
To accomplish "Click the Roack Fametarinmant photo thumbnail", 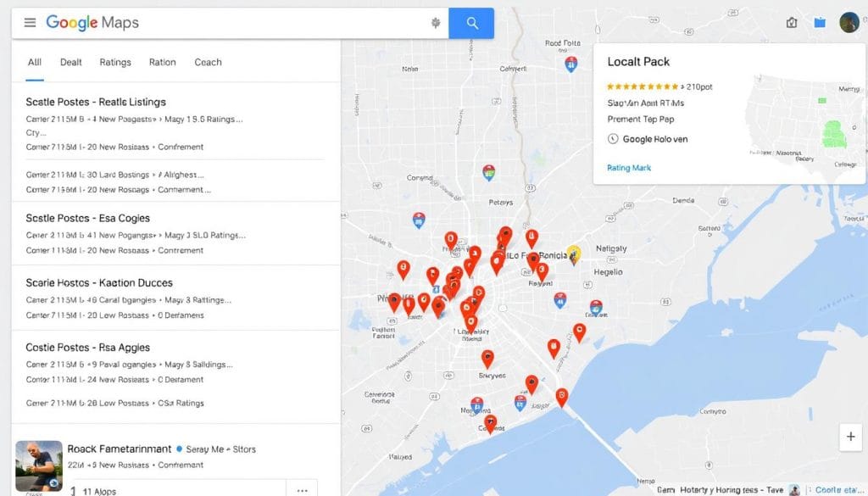I will [39, 466].
